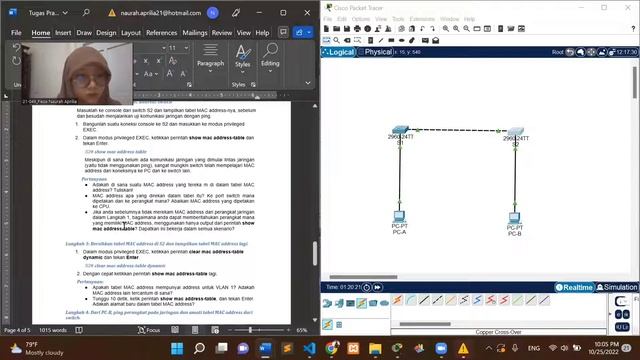Collapse the Word ribbon chevron
This screenshot has width=640, height=360.
pyautogui.click(x=308, y=83)
